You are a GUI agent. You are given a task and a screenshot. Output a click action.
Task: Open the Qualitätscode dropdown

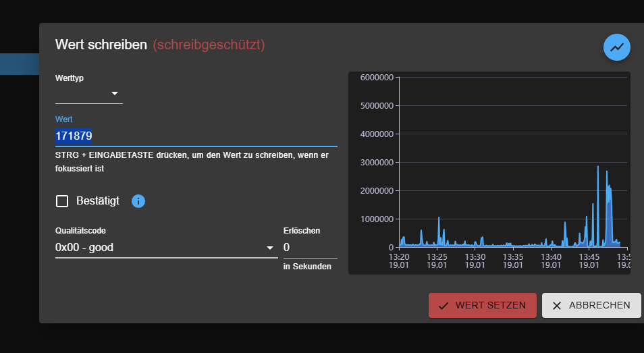(x=166, y=248)
